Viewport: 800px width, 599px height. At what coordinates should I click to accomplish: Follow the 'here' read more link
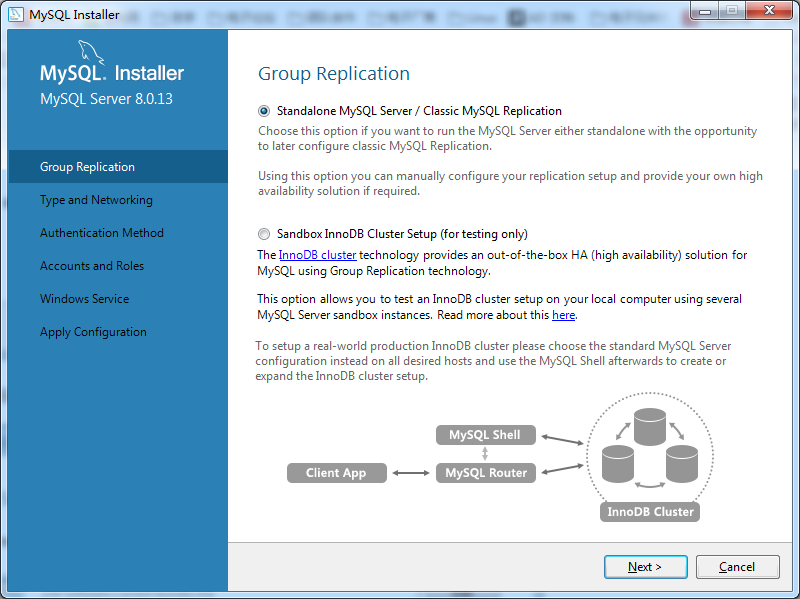[563, 315]
